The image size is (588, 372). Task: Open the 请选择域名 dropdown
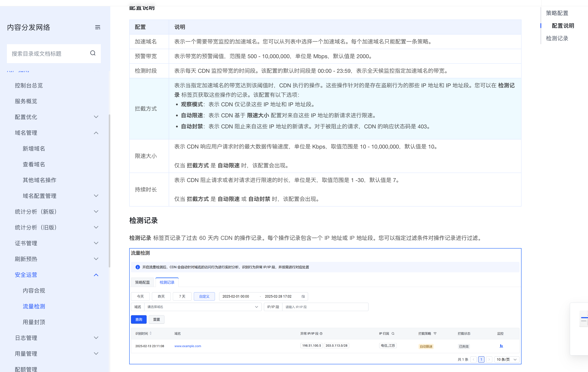pyautogui.click(x=203, y=307)
